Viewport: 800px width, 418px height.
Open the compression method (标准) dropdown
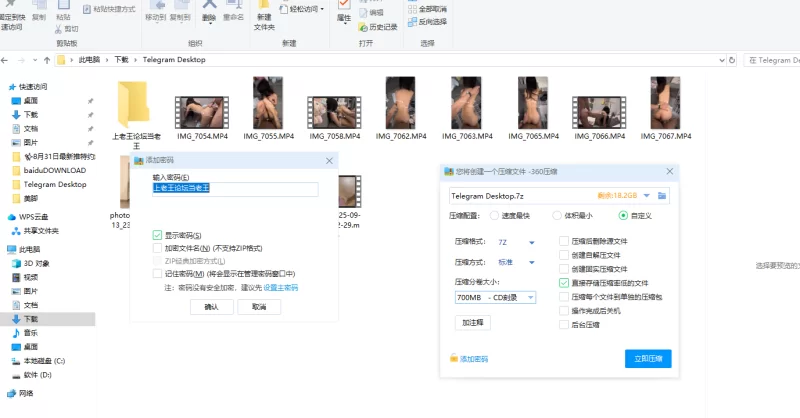click(x=531, y=262)
